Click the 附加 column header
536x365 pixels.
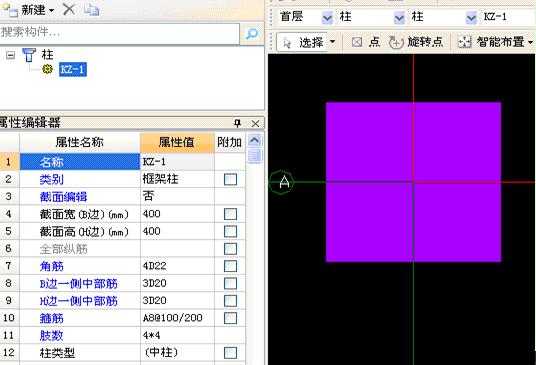pos(229,142)
